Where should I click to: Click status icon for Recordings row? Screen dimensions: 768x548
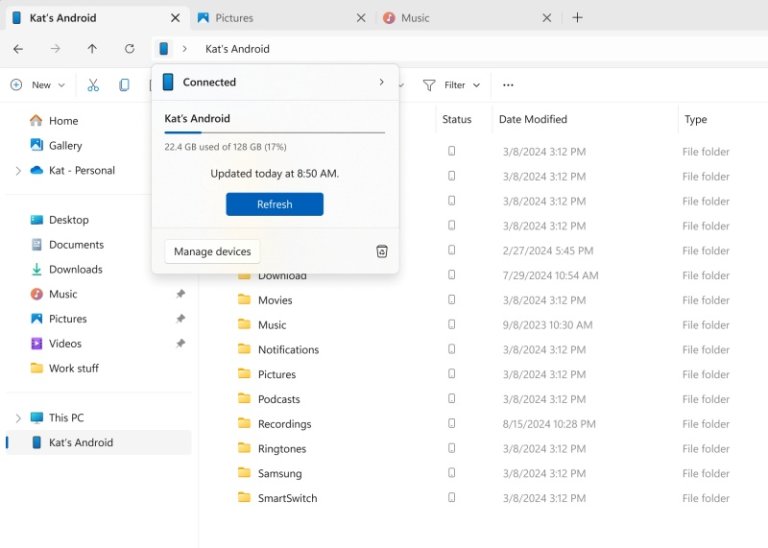click(x=452, y=423)
